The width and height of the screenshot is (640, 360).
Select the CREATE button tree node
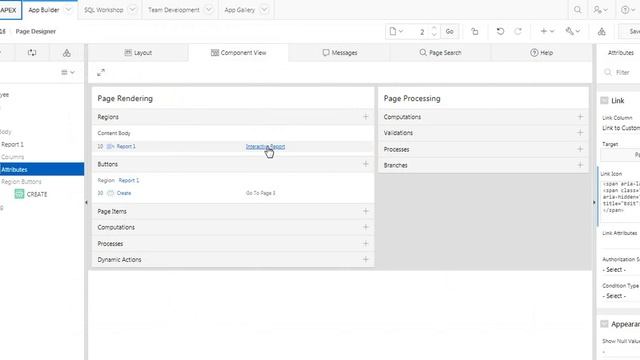pos(37,194)
